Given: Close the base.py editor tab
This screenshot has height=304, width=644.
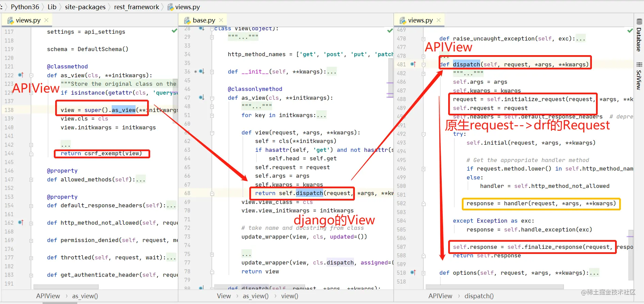Looking at the screenshot, I should (221, 20).
